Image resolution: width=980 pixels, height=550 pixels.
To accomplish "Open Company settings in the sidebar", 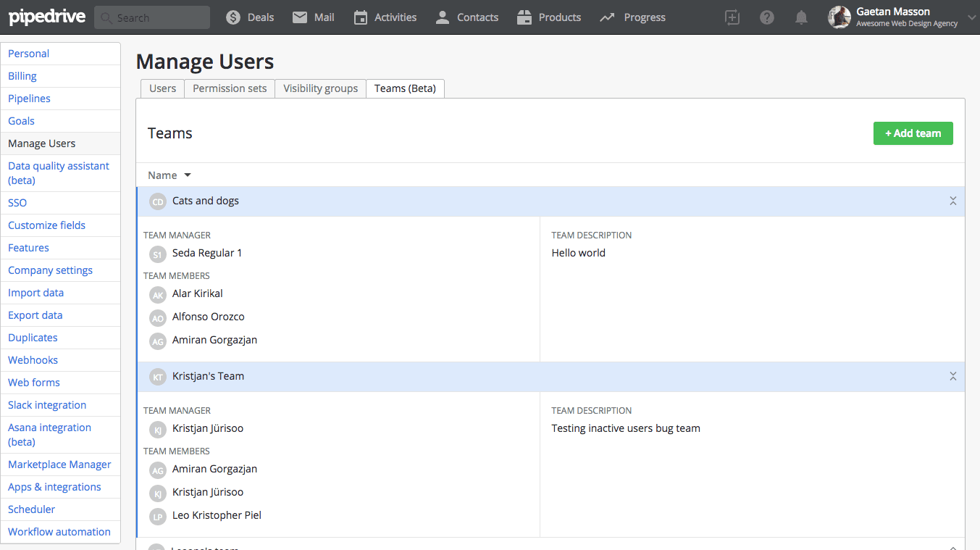I will point(50,270).
